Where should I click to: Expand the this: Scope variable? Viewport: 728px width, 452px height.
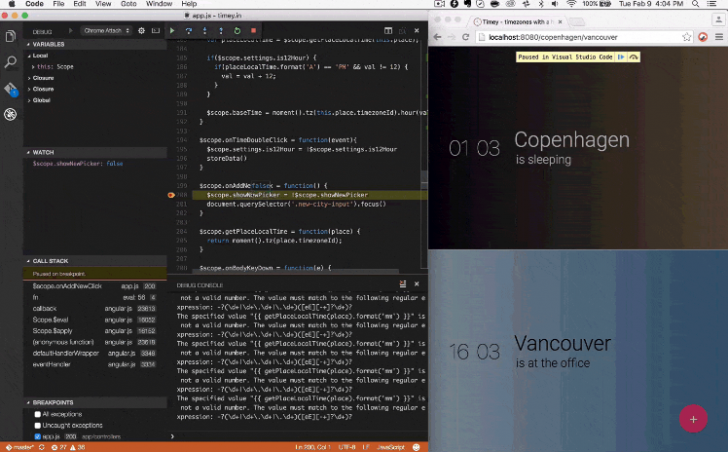tap(33, 67)
